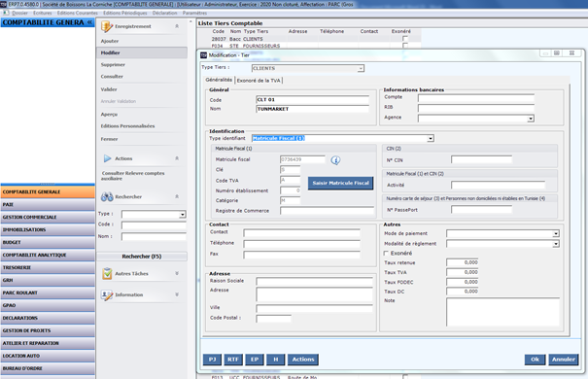Open the Editions Courantes menu
Viewport: 588px width, 379px height.
click(77, 13)
